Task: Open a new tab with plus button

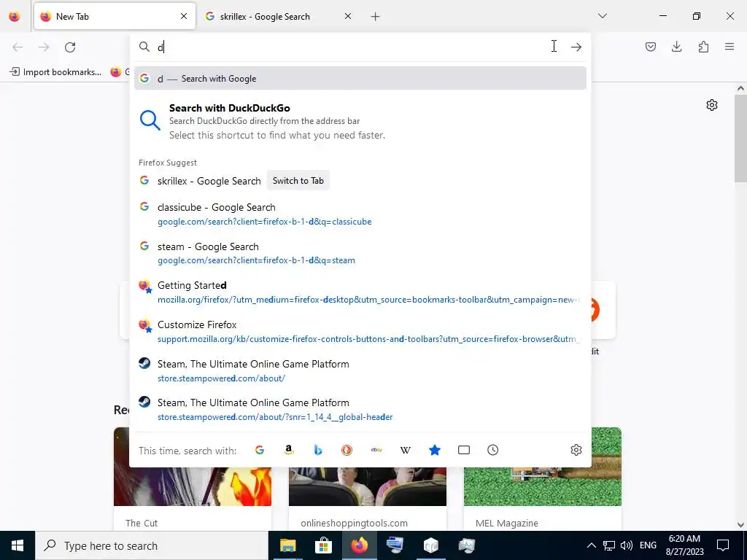Action: point(376,17)
